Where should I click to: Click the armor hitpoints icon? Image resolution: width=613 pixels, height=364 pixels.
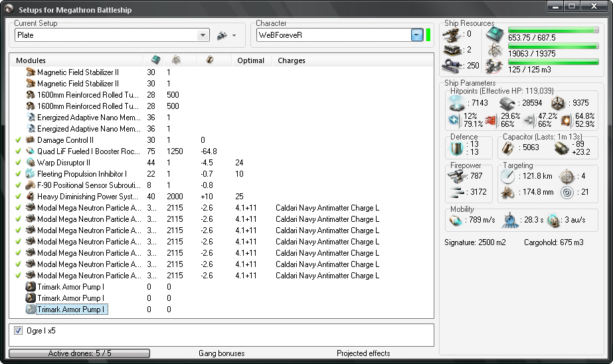509,103
